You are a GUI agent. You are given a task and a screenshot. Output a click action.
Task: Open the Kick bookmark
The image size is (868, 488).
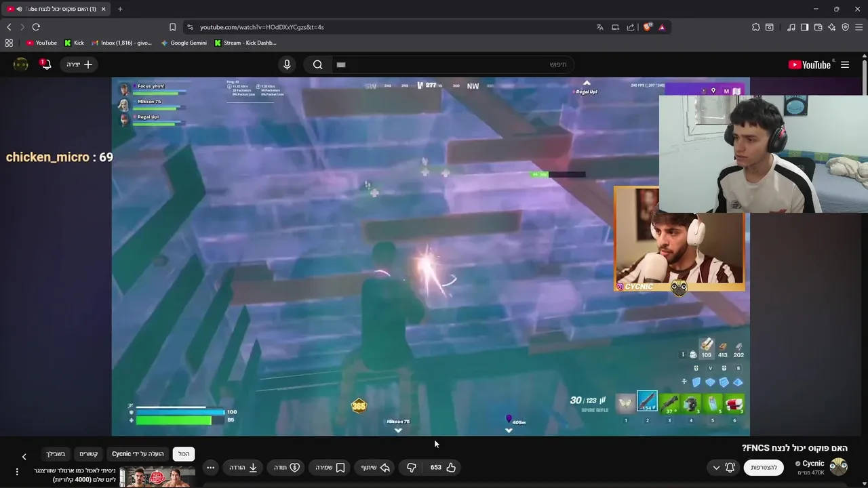74,43
